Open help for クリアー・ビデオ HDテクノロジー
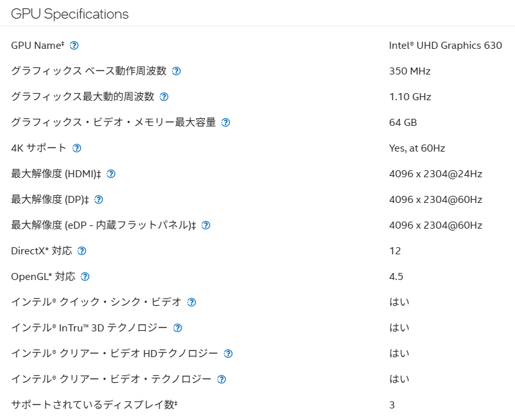515x420 pixels. tap(228, 354)
